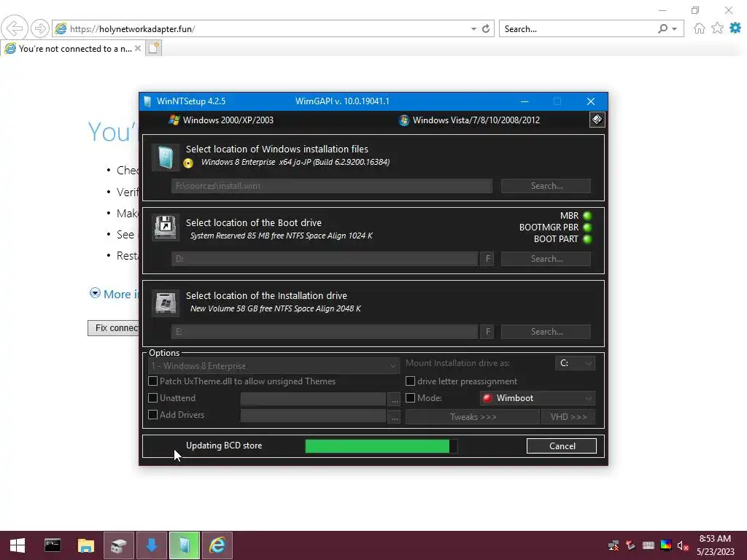Click the colorful display tray icon

pos(666,545)
